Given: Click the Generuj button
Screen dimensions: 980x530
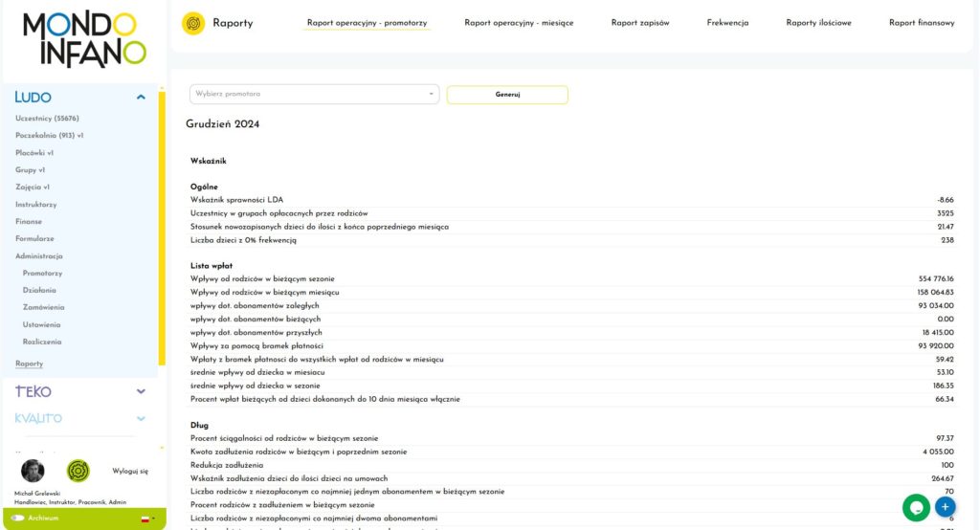Looking at the screenshot, I should (507, 95).
